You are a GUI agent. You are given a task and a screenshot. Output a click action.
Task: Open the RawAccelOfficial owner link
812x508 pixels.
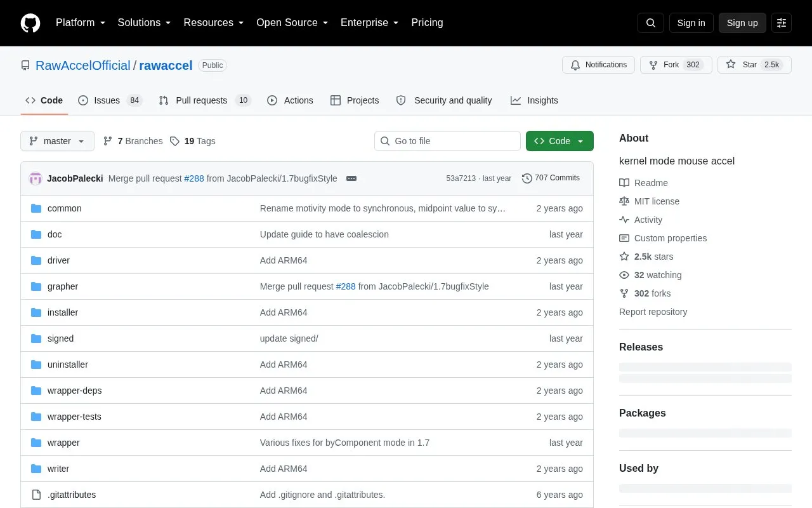pyautogui.click(x=82, y=65)
